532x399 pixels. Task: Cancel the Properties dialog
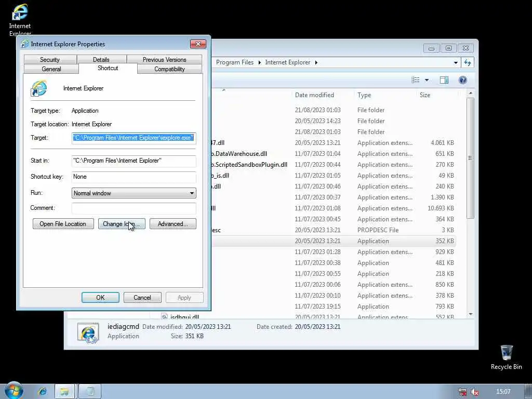(x=142, y=298)
